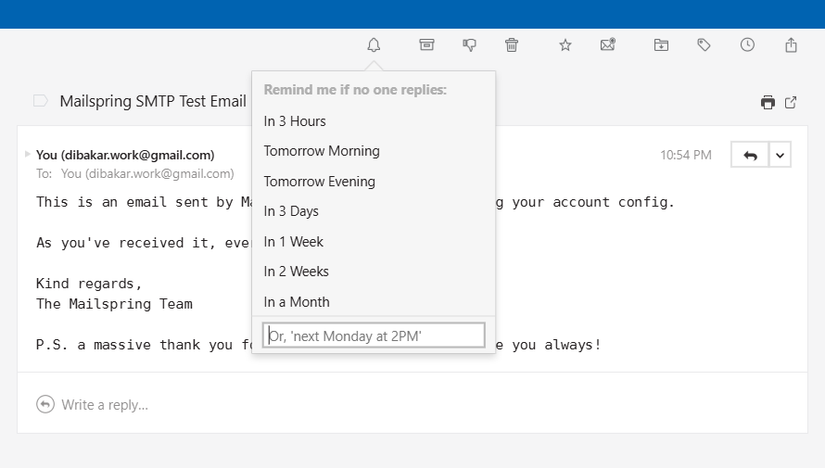This screenshot has height=468, width=825.
Task: Click Write a reply box
Action: 105,405
